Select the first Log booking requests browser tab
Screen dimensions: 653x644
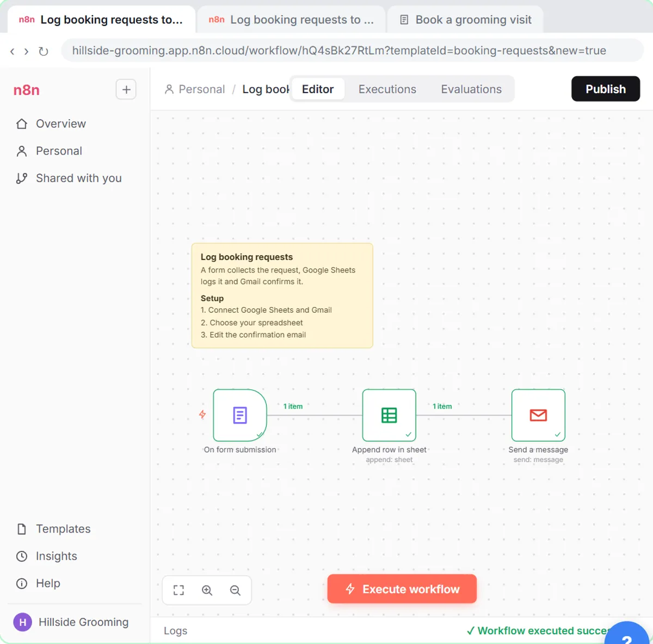tap(101, 20)
